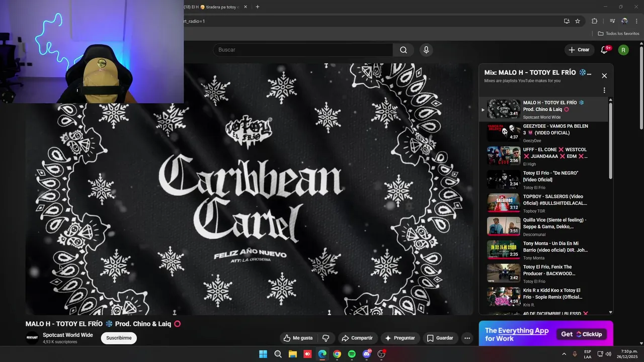Open Google Chrome from the taskbar
Image resolution: width=644 pixels, height=362 pixels.
[337, 354]
